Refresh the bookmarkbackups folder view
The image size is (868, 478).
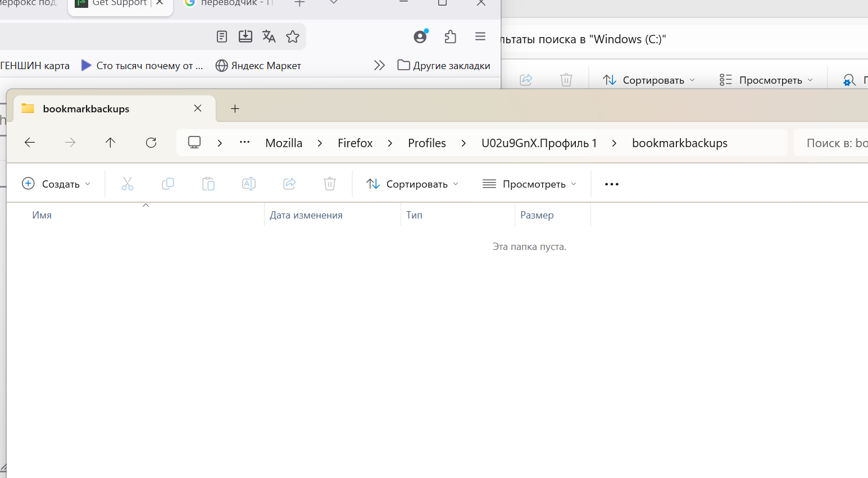[151, 143]
